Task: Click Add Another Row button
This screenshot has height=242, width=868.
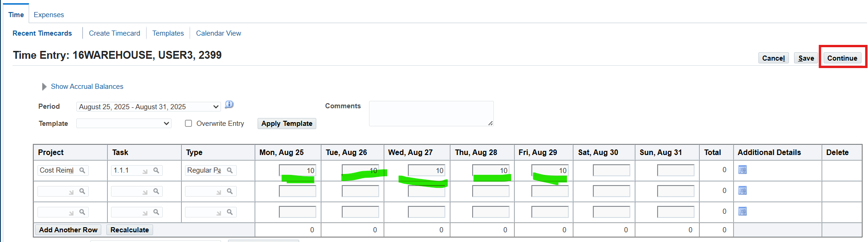Action: coord(68,230)
